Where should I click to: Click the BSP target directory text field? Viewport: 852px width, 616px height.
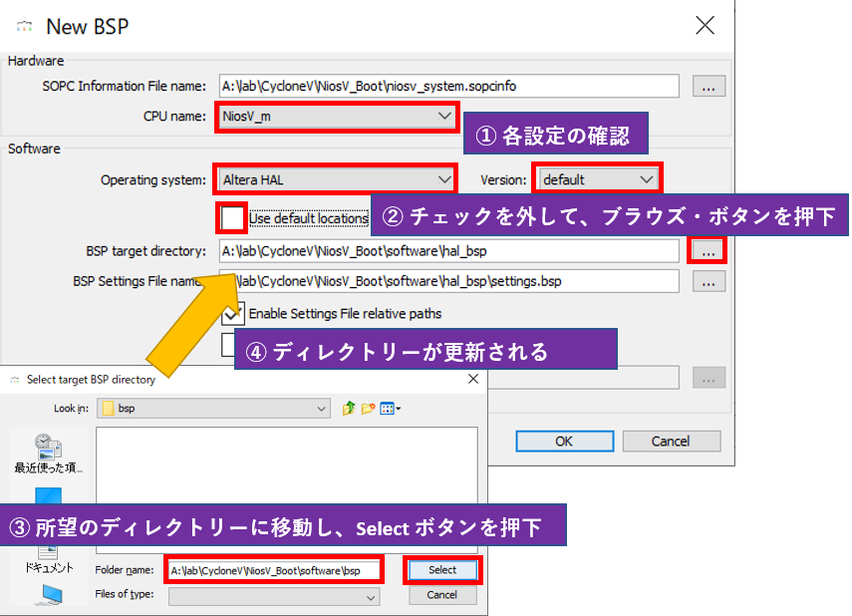click(x=448, y=251)
